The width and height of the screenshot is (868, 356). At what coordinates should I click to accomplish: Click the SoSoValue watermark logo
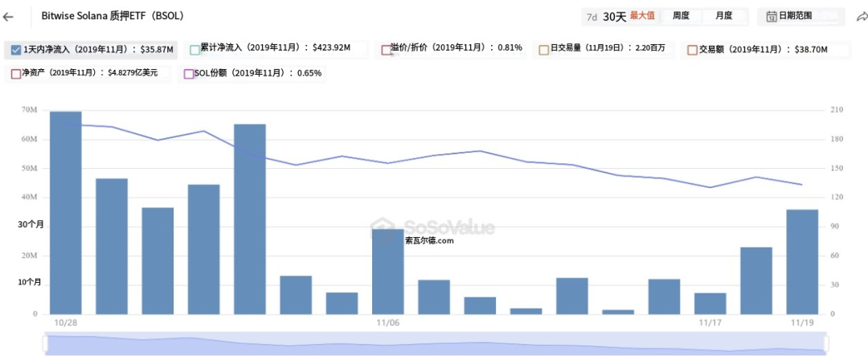(432, 228)
